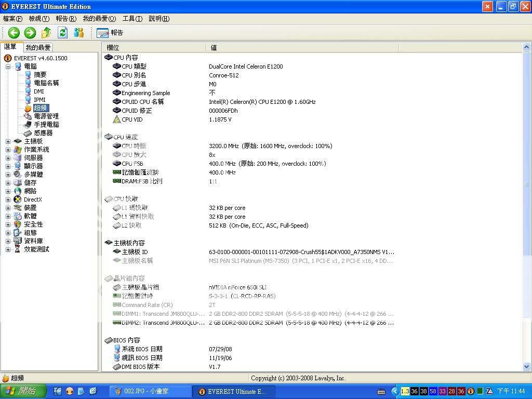Expand the 作業系統 tree node
This screenshot has width=532, height=399.
tap(8, 150)
